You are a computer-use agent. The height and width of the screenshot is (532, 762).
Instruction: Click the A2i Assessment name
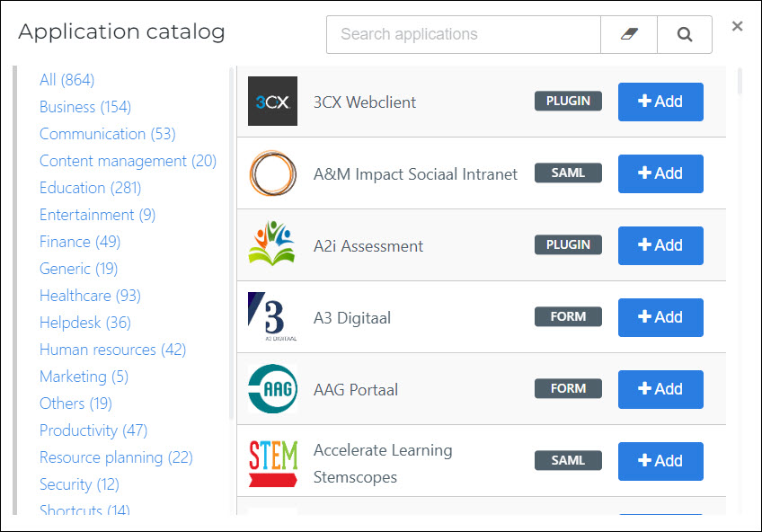(x=368, y=246)
